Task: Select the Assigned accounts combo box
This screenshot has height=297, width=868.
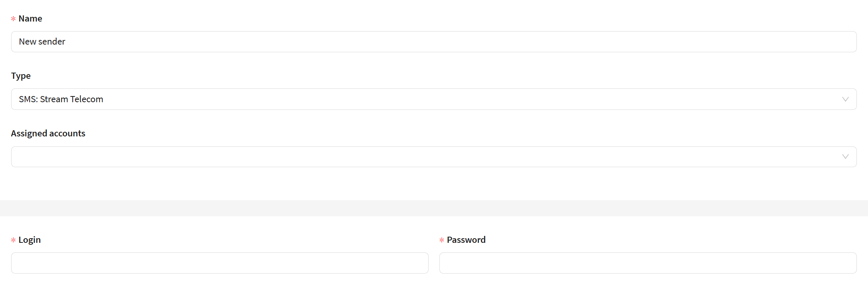Action: tap(423, 157)
